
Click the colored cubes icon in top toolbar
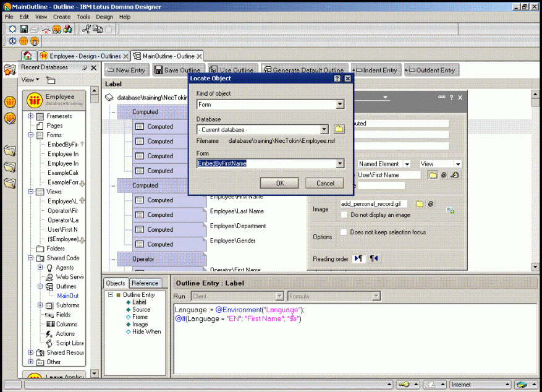(68, 29)
